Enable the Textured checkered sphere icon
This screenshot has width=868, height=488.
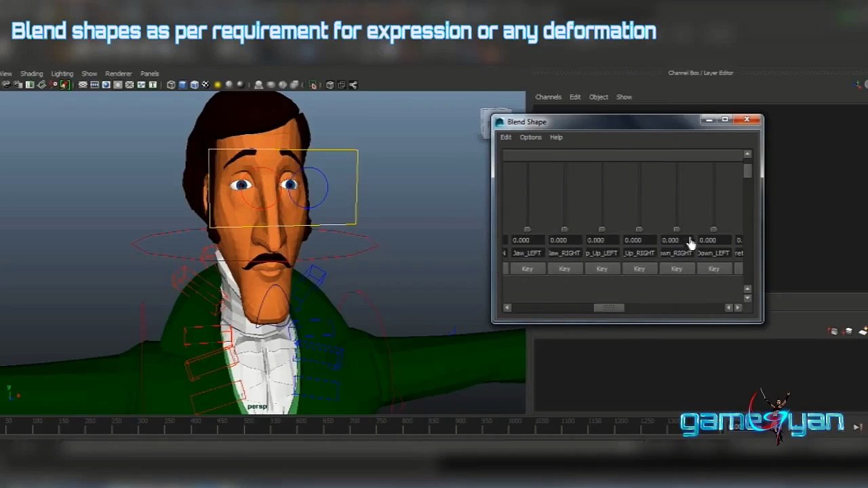coord(205,85)
